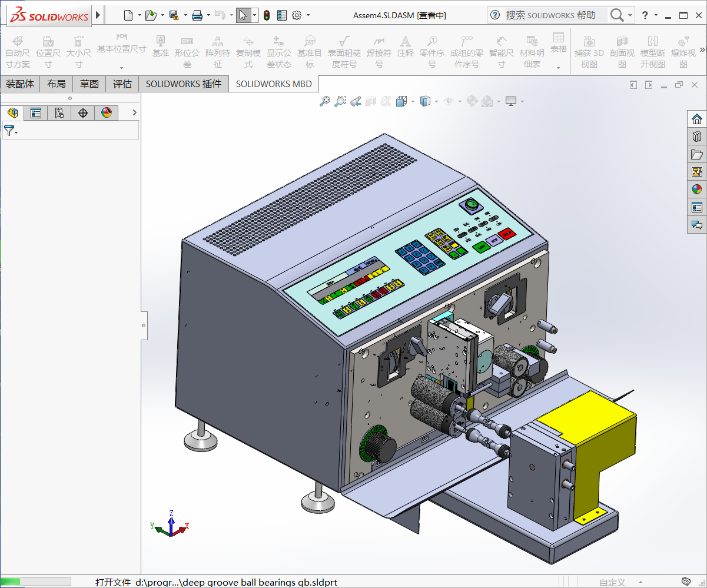
Task: Open the Appearances ball in task pane
Action: (x=697, y=190)
